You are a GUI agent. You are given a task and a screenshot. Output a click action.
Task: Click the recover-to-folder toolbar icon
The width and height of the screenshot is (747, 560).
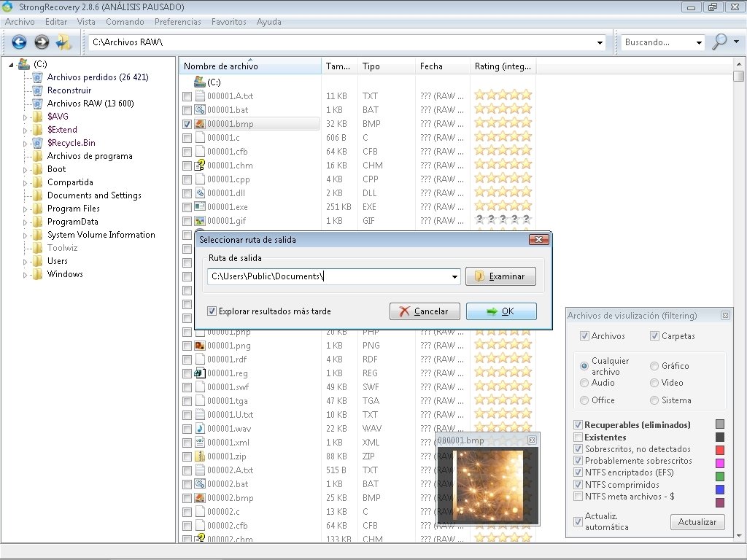point(63,42)
